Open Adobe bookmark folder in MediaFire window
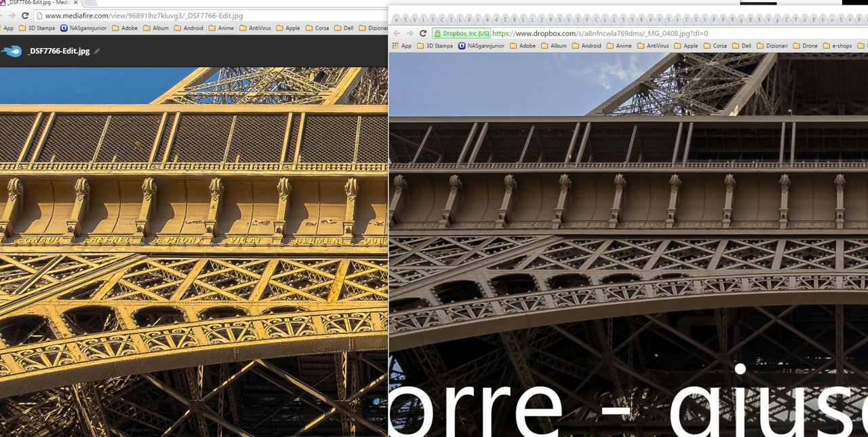This screenshot has height=437, width=868. (125, 28)
